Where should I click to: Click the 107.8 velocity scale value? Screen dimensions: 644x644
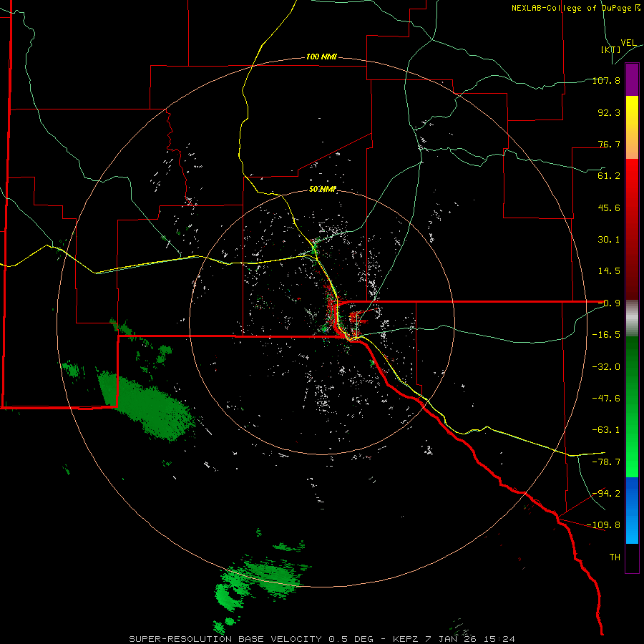606,80
